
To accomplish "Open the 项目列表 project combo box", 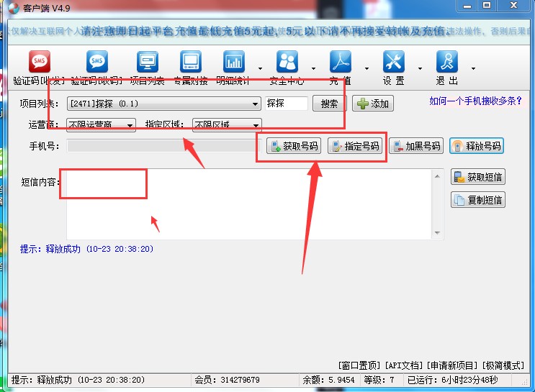I will coord(163,104).
